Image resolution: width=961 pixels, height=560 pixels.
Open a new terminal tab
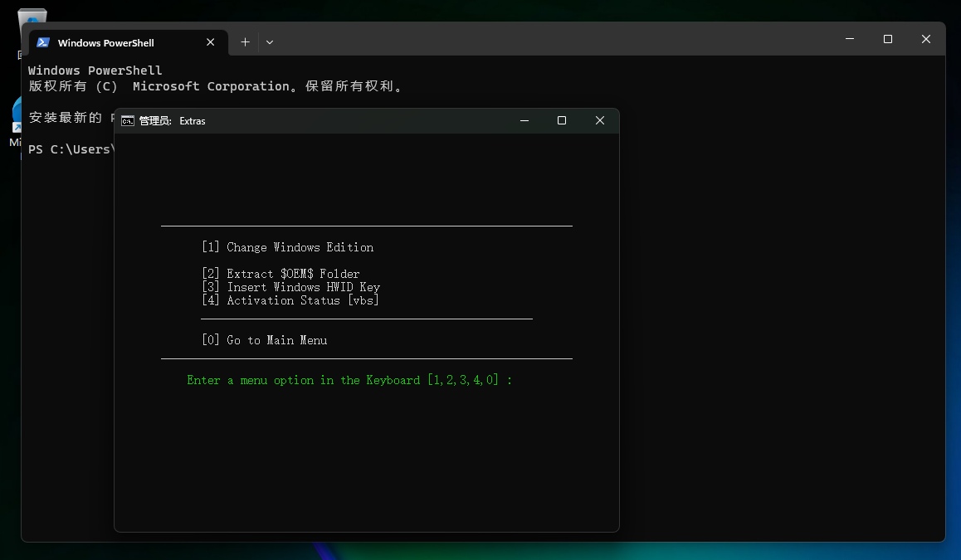245,42
